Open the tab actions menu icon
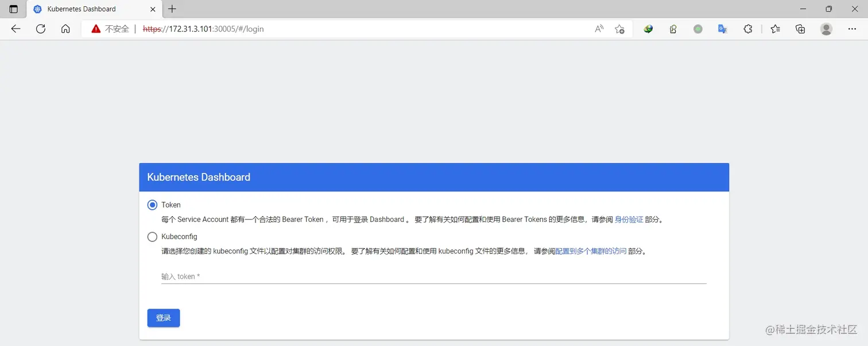This screenshot has height=346, width=868. pos(14,9)
